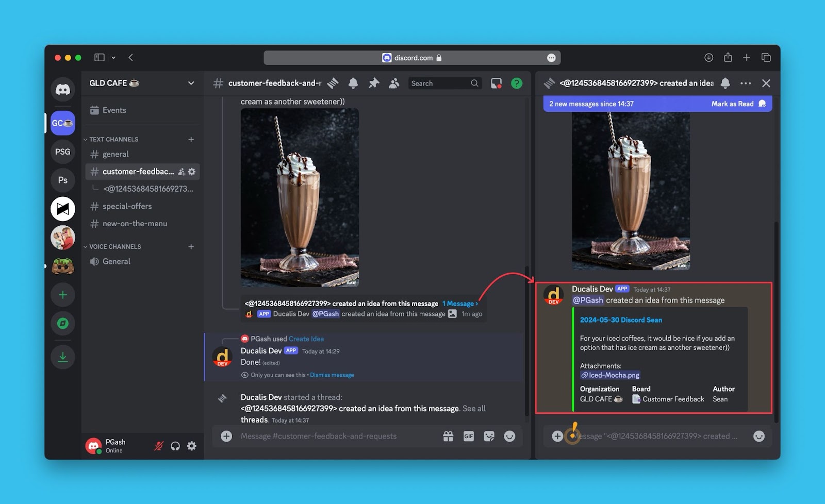
Task: Expand the GLD CAFE server dropdown
Action: [x=191, y=83]
